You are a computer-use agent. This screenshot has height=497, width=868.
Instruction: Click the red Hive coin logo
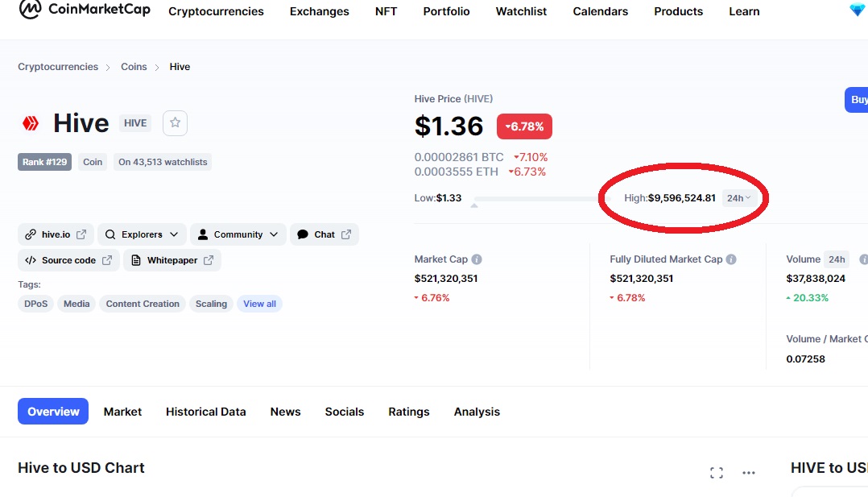(x=31, y=123)
